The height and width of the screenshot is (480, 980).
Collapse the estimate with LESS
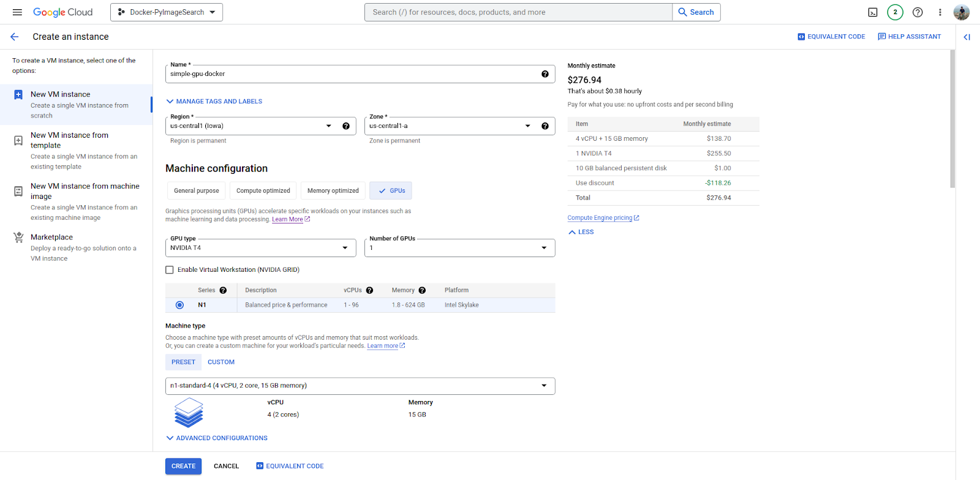pyautogui.click(x=581, y=232)
